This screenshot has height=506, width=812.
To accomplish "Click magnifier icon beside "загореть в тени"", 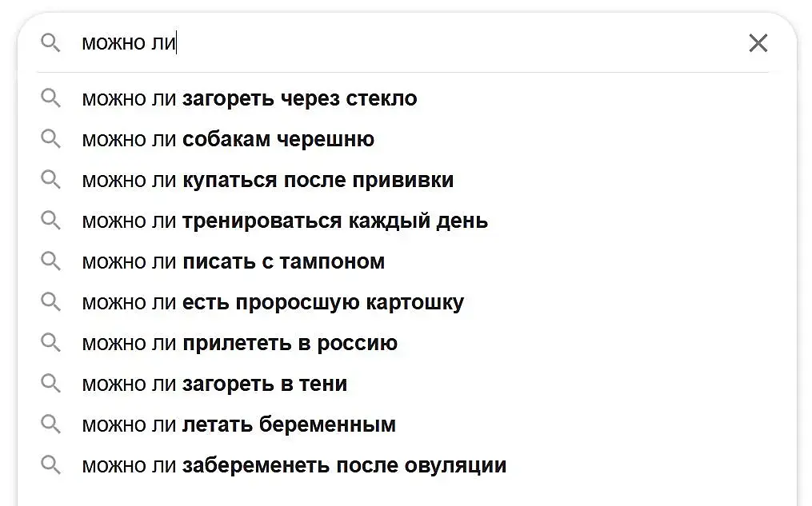I will (x=50, y=384).
